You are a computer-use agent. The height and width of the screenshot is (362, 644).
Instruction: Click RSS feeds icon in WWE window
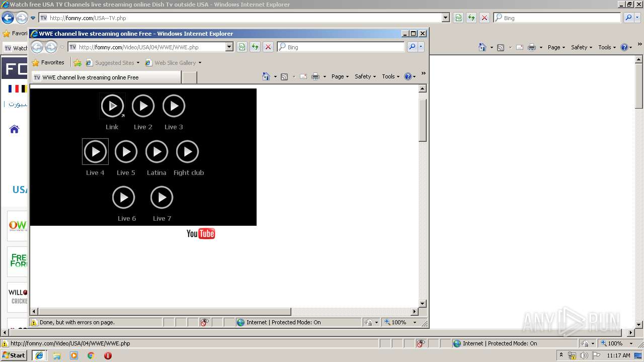(x=284, y=76)
